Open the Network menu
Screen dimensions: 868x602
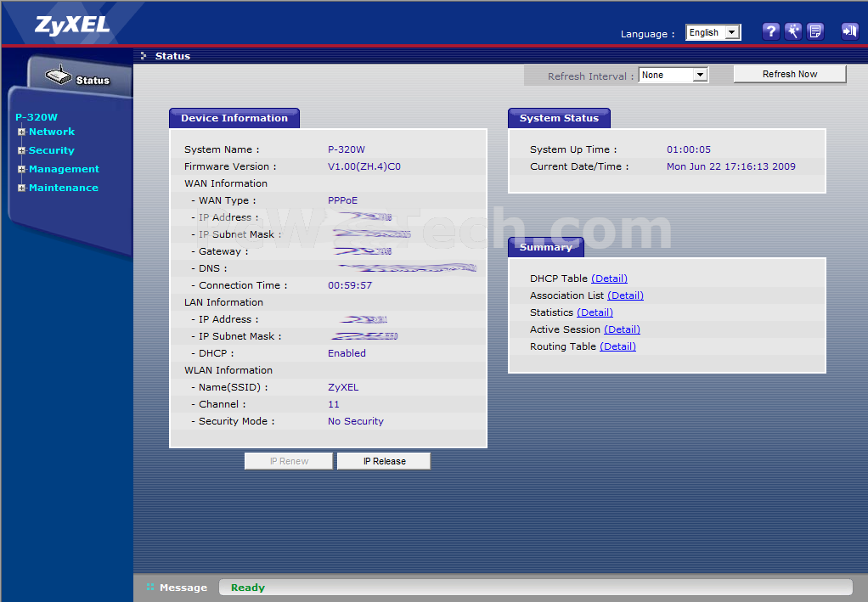point(52,132)
